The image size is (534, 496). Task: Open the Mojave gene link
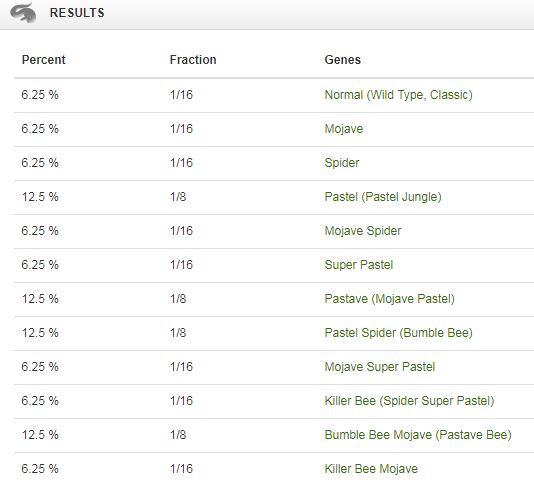coord(344,129)
